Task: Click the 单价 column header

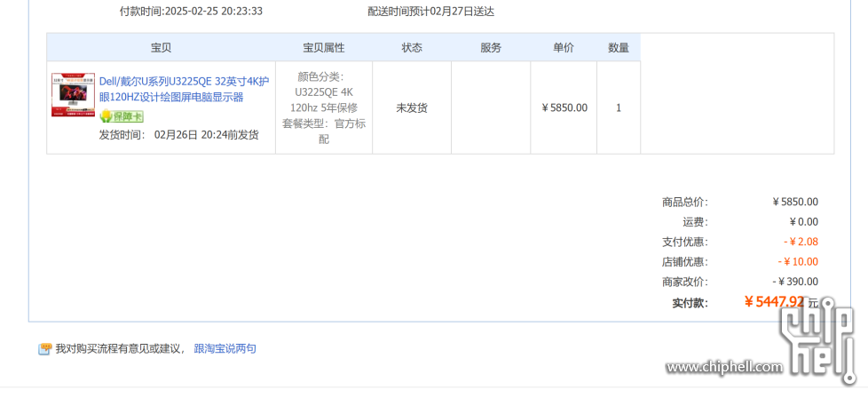Action: coord(564,48)
